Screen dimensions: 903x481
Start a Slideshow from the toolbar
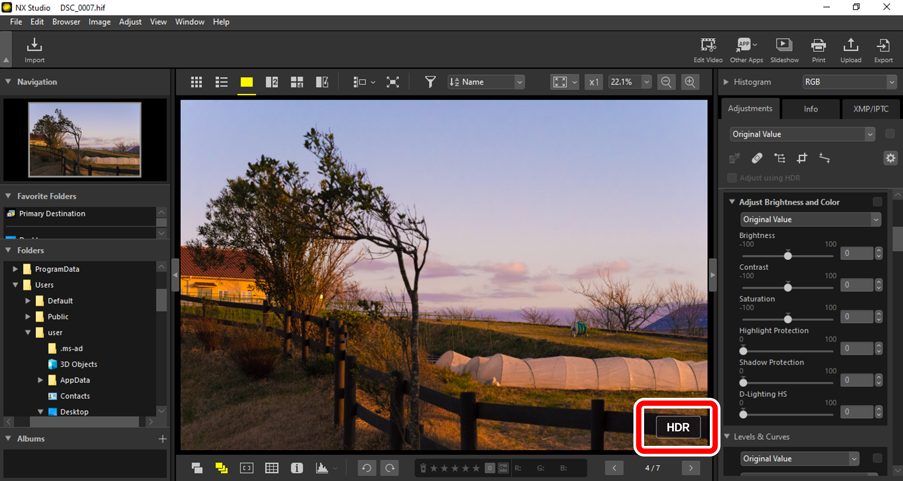click(x=784, y=48)
